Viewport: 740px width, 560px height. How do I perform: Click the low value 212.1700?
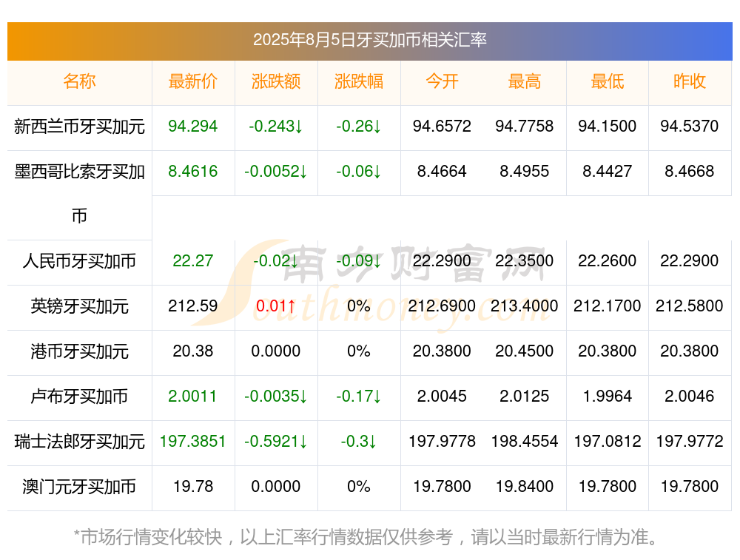[608, 306]
